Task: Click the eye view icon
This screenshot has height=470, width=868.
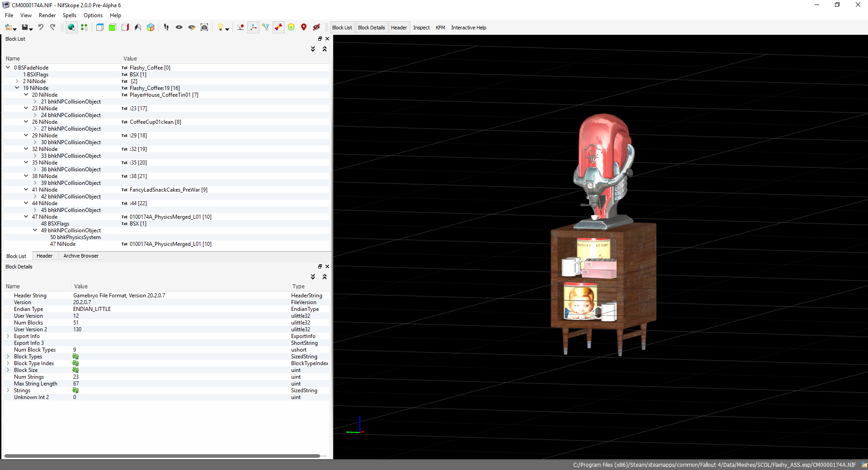Action: (x=179, y=28)
